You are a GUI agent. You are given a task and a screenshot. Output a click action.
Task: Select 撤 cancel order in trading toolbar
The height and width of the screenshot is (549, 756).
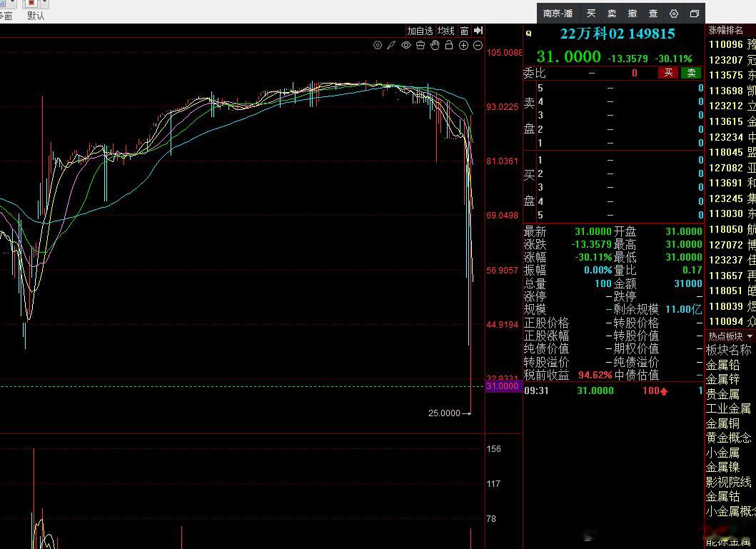(632, 14)
